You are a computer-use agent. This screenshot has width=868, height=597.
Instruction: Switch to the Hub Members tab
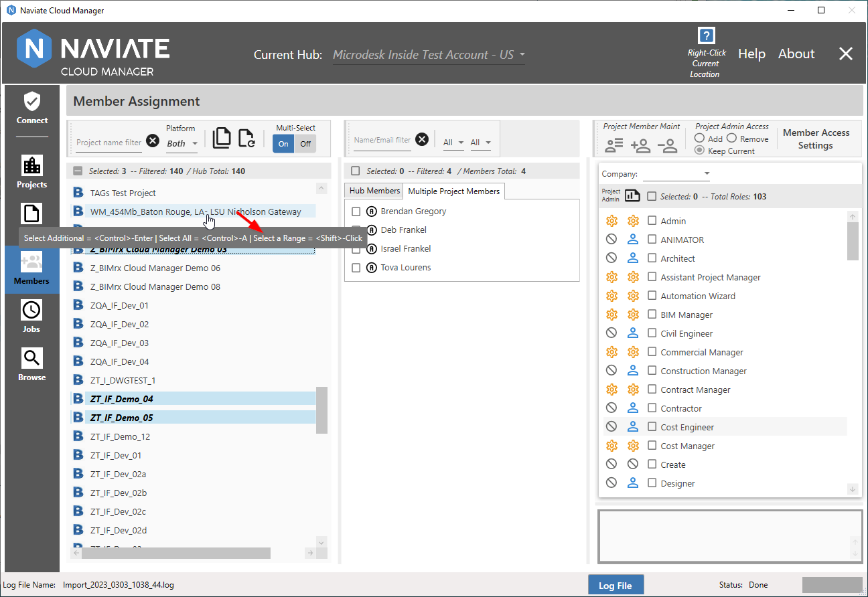click(x=374, y=191)
